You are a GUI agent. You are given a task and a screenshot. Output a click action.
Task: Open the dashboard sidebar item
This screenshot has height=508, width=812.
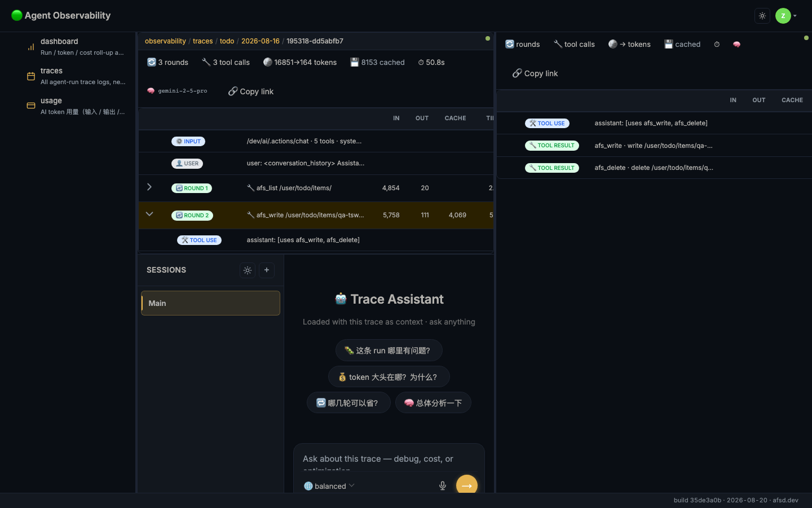point(77,47)
